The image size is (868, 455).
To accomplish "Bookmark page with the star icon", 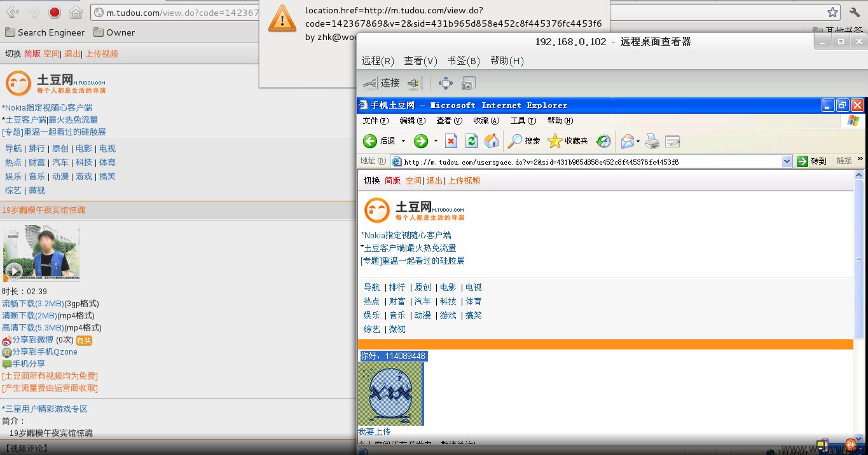I will point(832,12).
